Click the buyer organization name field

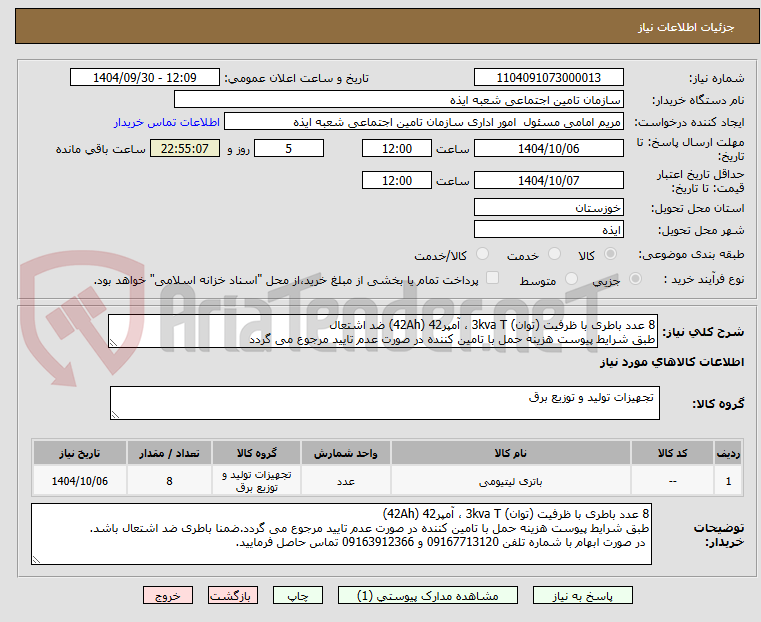point(398,99)
